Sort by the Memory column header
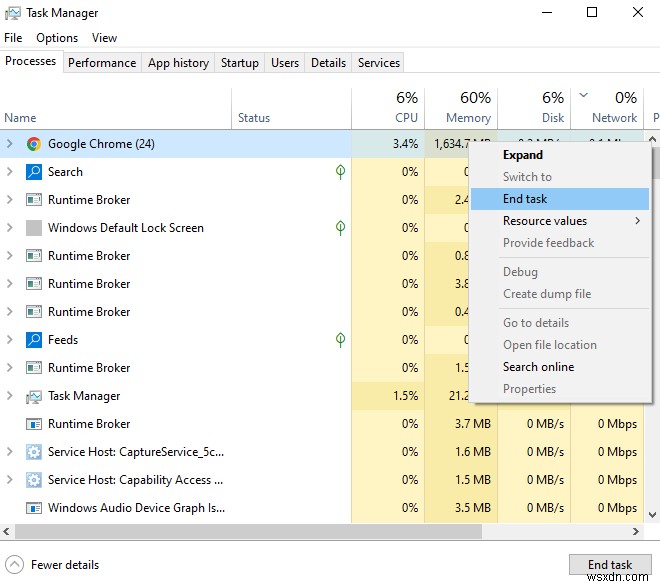Viewport: 660px width, 587px height. click(461, 109)
